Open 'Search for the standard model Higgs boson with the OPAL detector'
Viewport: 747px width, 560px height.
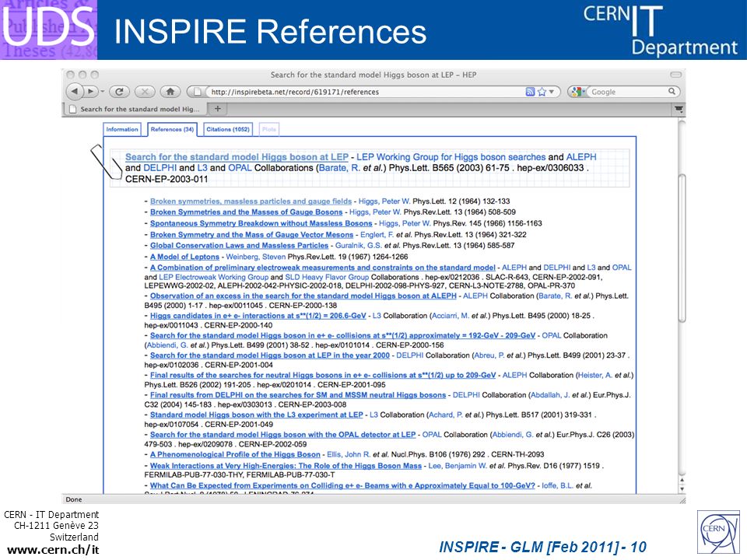pyautogui.click(x=282, y=434)
